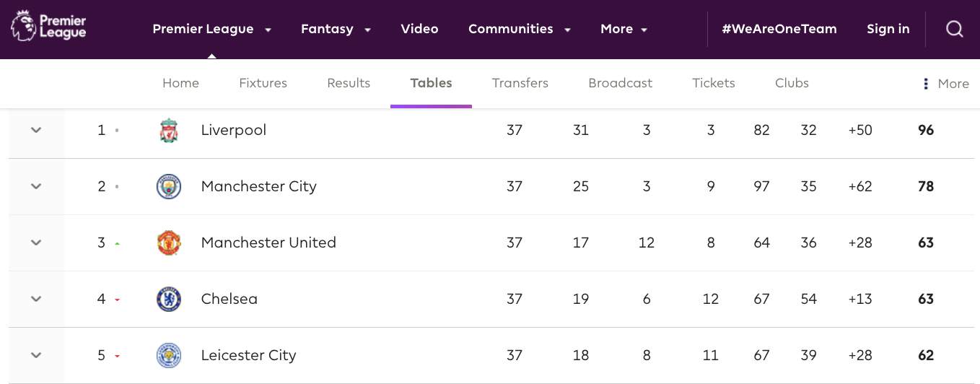Open the Premier League dropdown menu
The height and width of the screenshot is (384, 980).
[x=211, y=30]
